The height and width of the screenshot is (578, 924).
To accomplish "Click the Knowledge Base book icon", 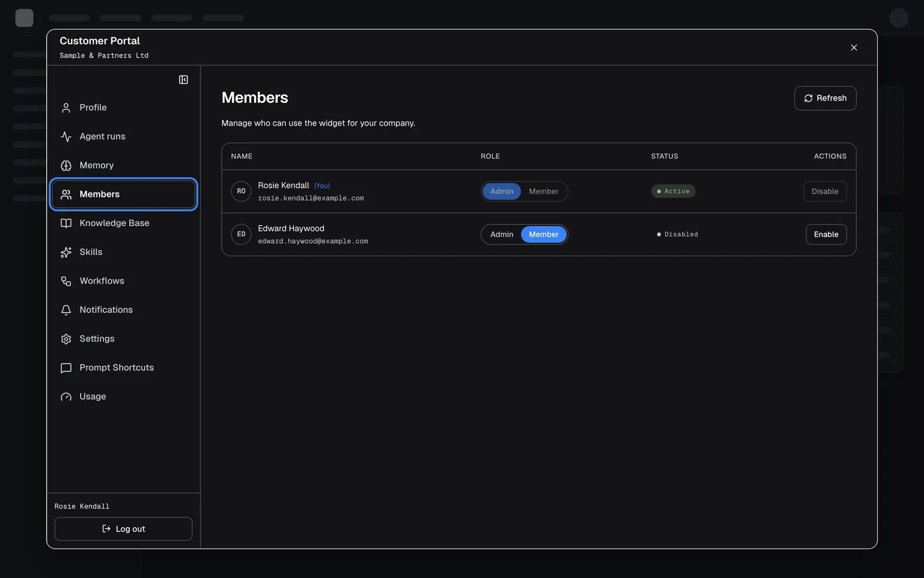I will point(66,223).
